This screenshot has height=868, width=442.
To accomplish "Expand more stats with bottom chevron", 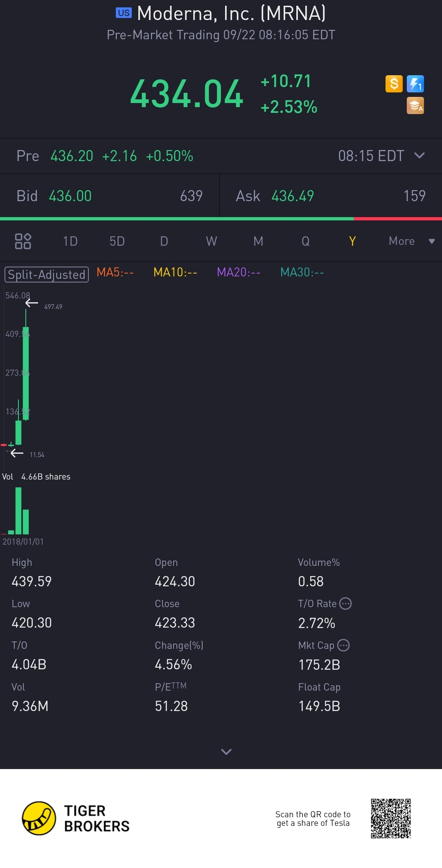I will click(x=226, y=751).
